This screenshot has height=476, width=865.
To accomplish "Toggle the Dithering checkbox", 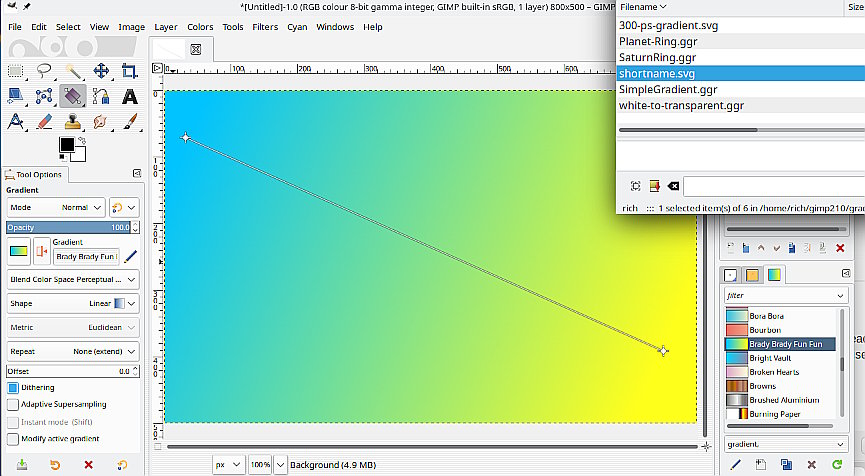I will point(13,388).
